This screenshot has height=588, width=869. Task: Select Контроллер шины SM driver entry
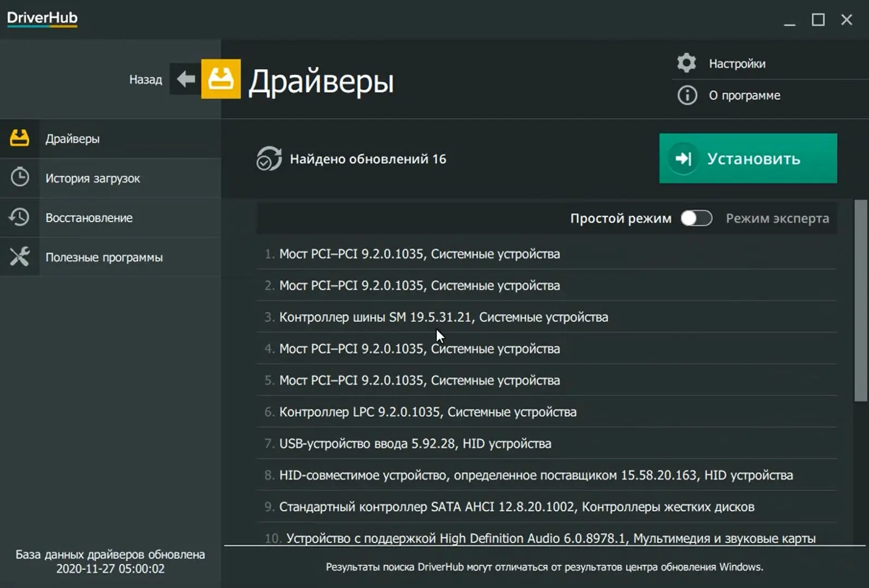pos(443,317)
